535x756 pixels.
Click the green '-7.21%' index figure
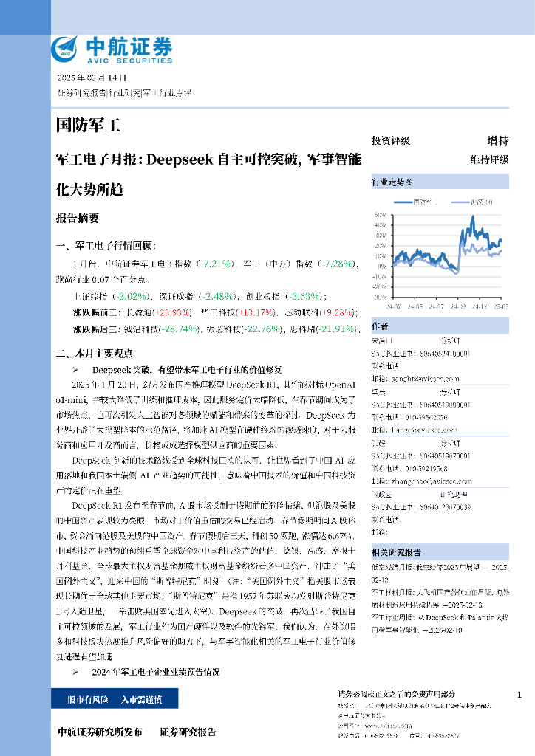coord(214,264)
